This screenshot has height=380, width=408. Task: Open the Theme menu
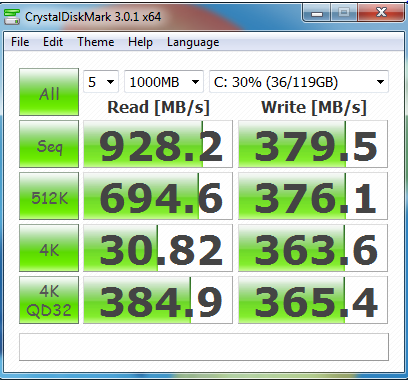point(96,42)
